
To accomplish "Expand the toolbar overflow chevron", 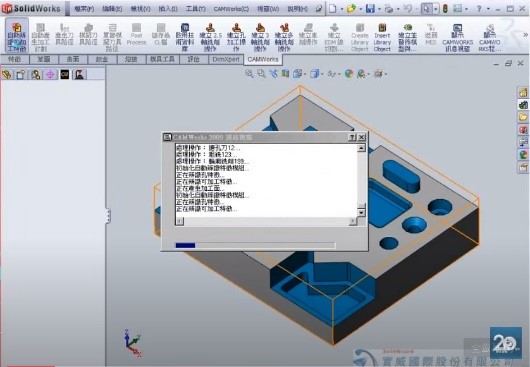I will tap(526, 34).
